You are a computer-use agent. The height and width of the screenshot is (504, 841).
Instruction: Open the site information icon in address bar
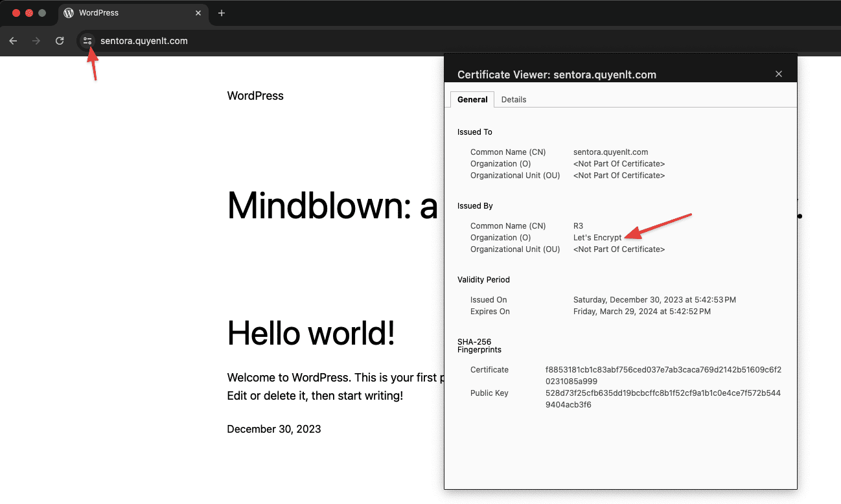tap(87, 41)
